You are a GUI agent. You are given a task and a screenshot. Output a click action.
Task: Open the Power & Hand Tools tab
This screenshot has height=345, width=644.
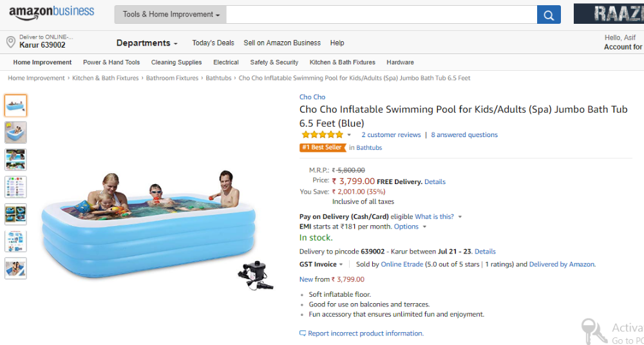tap(111, 62)
